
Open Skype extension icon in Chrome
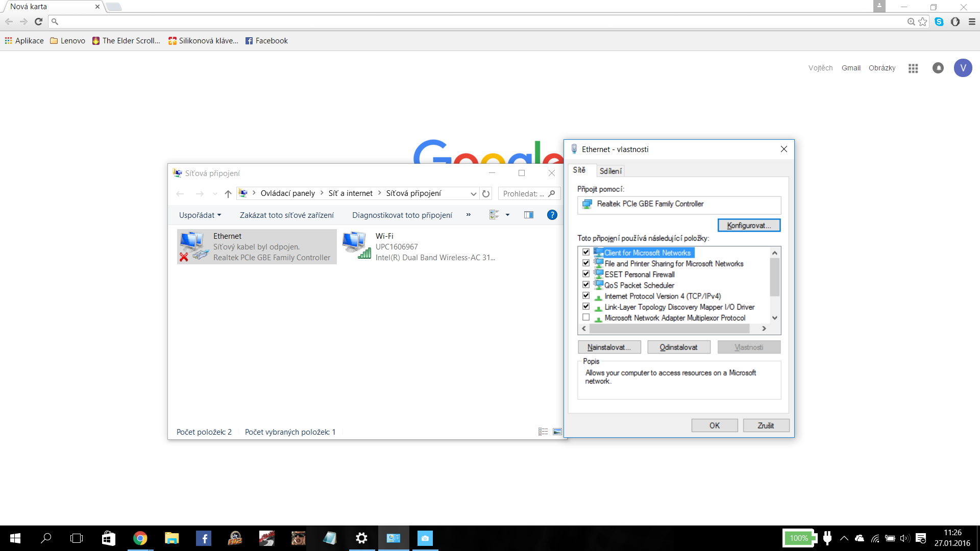(939, 21)
